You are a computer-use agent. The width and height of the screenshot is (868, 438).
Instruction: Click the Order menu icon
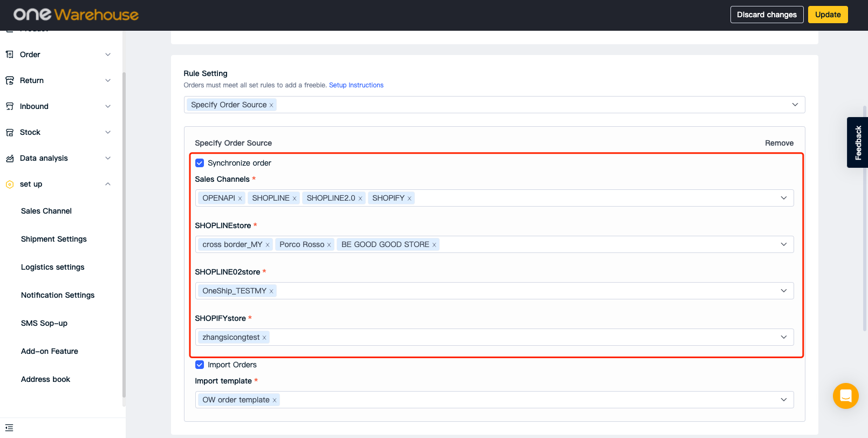point(10,54)
